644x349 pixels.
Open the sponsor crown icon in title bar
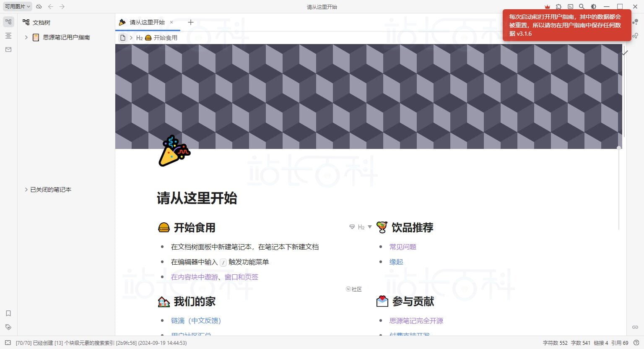(x=547, y=7)
